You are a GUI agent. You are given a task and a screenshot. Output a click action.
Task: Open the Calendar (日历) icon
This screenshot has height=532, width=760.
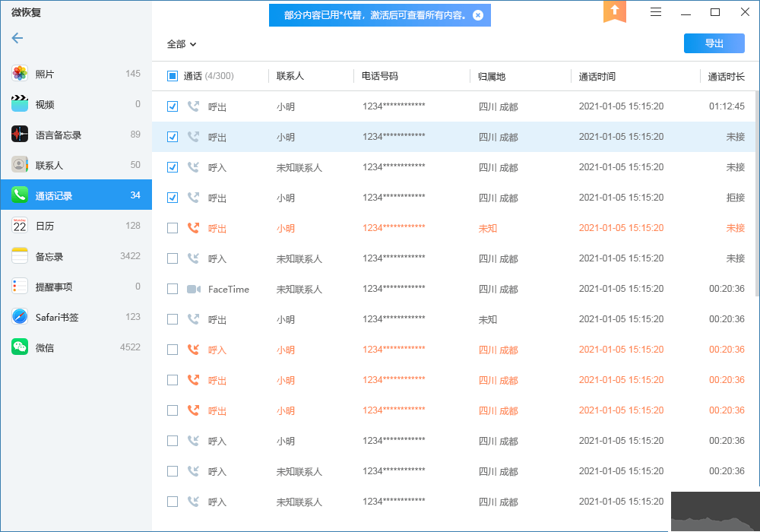20,225
